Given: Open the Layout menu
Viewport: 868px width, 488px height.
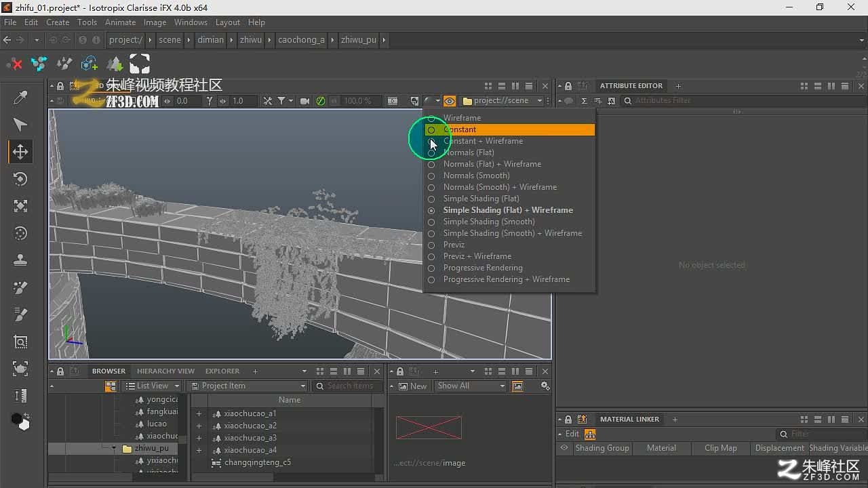Looking at the screenshot, I should coord(228,22).
